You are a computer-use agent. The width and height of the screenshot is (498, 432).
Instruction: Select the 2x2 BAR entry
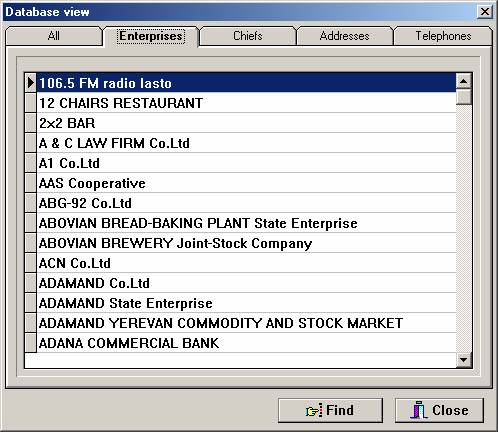pos(247,123)
